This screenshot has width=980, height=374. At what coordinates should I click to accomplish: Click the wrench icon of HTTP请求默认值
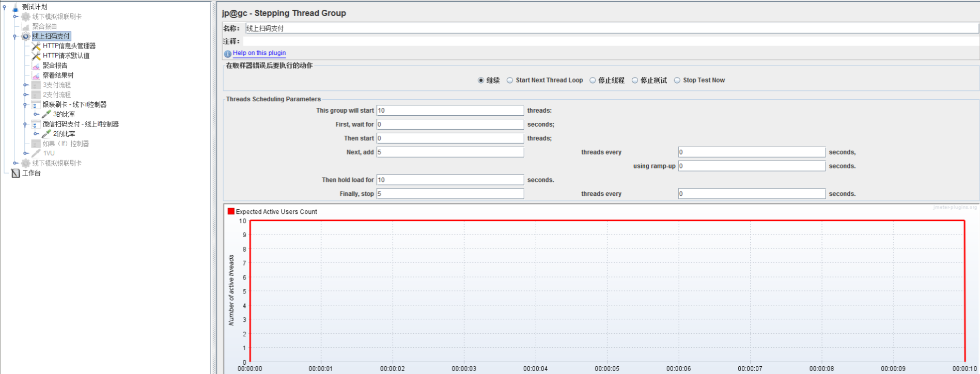[36, 56]
